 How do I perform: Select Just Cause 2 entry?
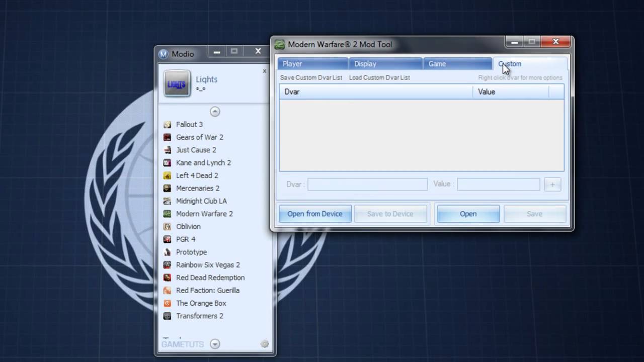pyautogui.click(x=196, y=150)
